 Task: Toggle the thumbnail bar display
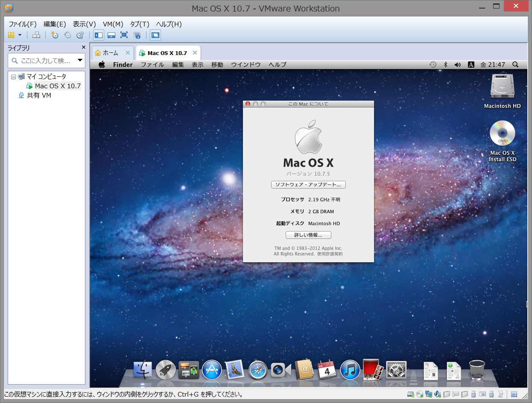(x=111, y=35)
